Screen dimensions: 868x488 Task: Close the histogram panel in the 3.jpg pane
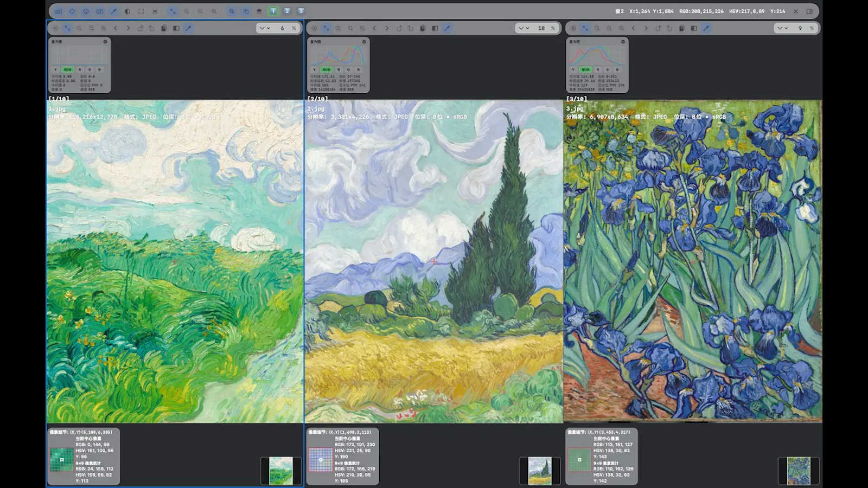coord(623,42)
